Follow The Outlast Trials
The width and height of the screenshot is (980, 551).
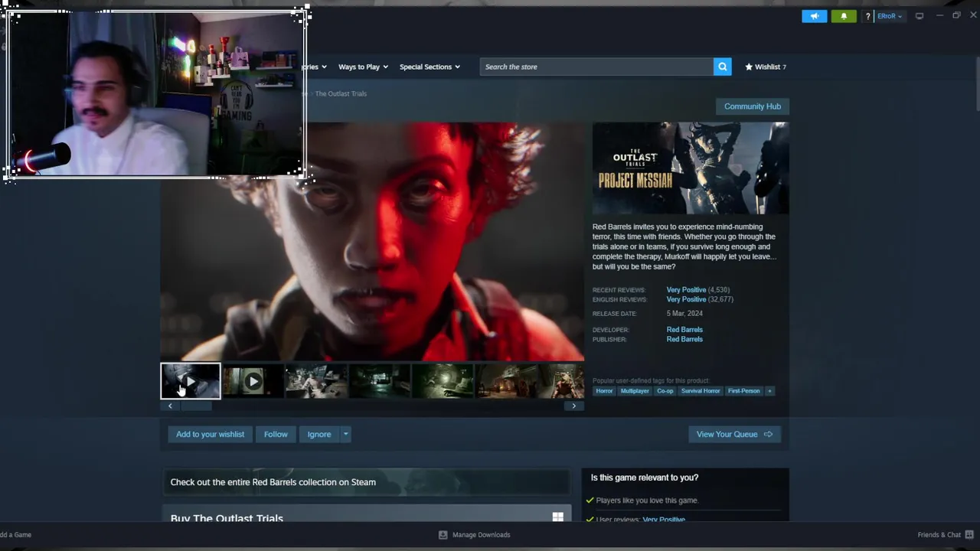pos(276,434)
